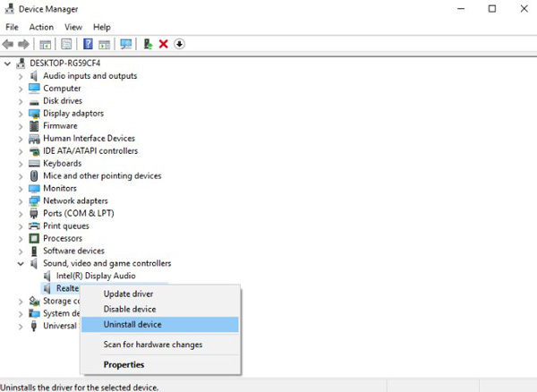Expand the Storage controllers chevron

click(21, 302)
